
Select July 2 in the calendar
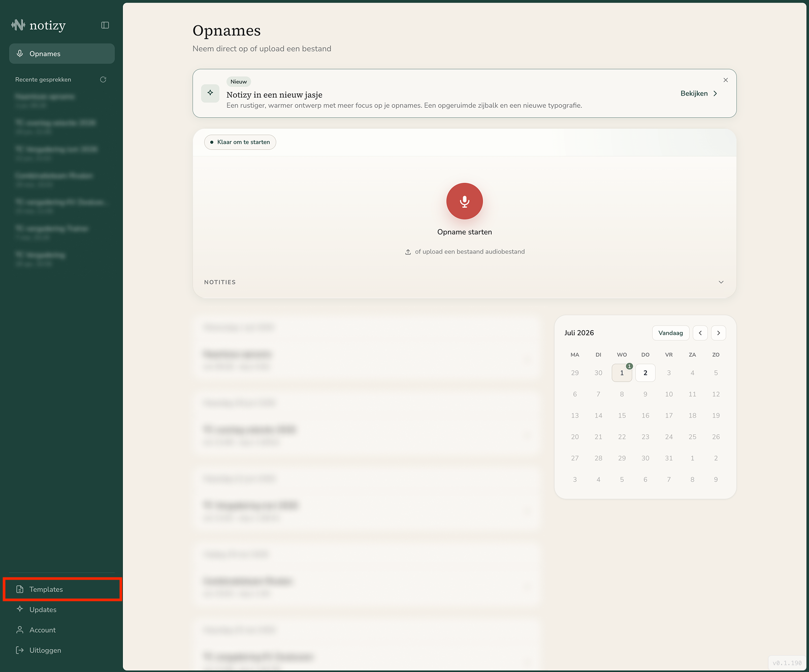pos(645,373)
